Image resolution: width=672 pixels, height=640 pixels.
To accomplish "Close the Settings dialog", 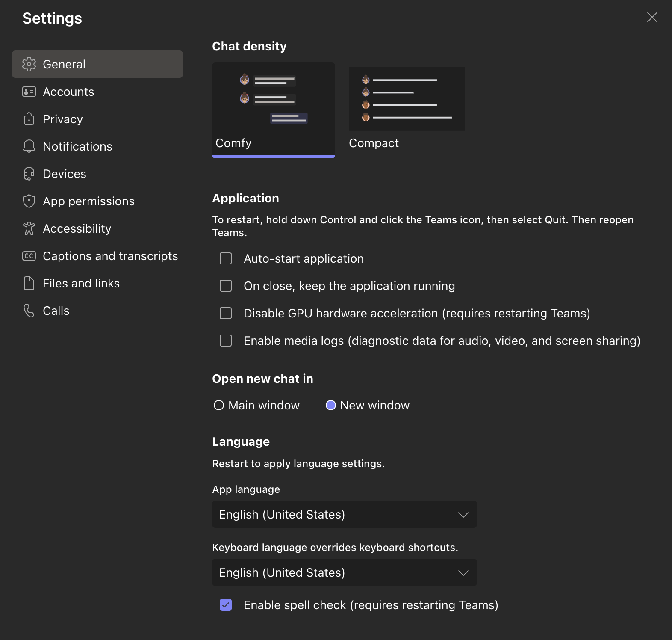I will pyautogui.click(x=652, y=17).
